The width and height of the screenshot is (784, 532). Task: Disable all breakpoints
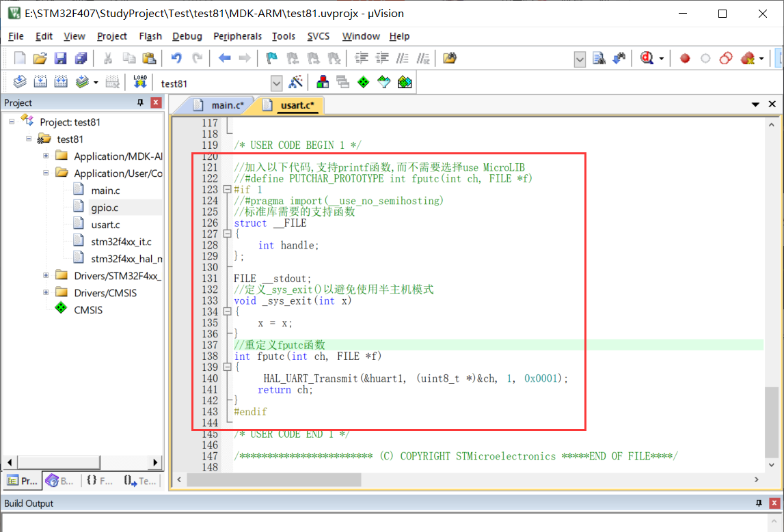point(726,58)
